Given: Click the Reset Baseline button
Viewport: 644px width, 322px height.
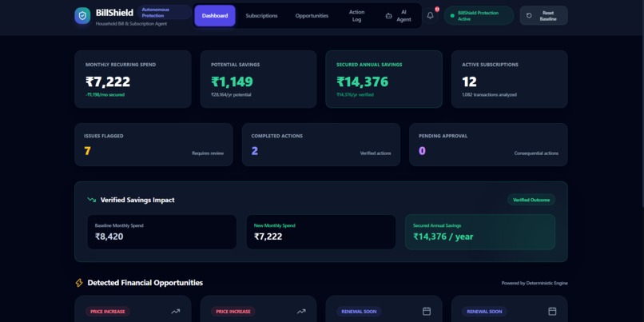Looking at the screenshot, I should [x=544, y=16].
